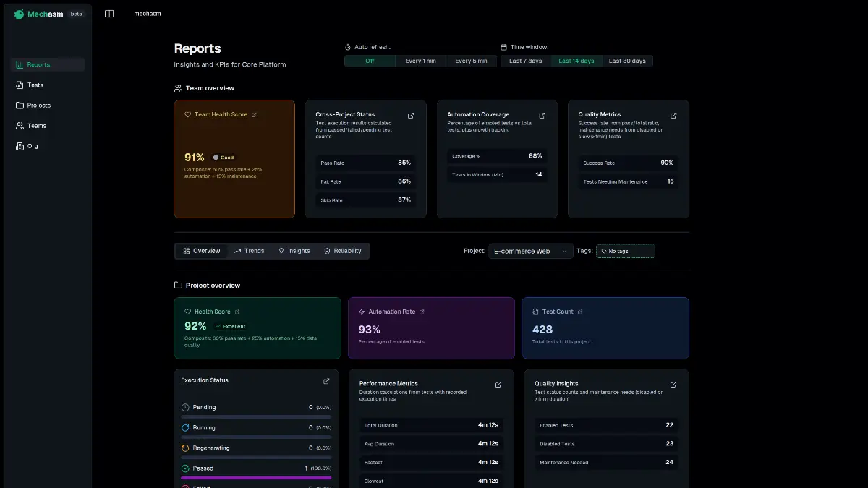Click the expand icon on Performance Metrics
Image resolution: width=868 pixels, height=488 pixels.
pos(498,385)
